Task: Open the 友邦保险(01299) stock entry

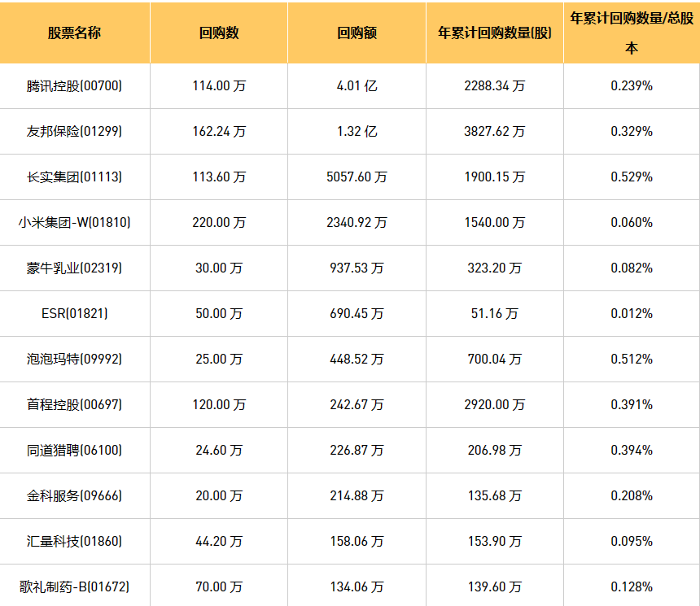Action: coord(74,131)
